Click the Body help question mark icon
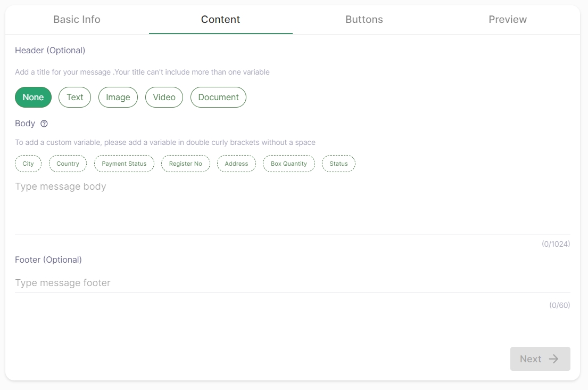This screenshot has height=390, width=588. 44,124
